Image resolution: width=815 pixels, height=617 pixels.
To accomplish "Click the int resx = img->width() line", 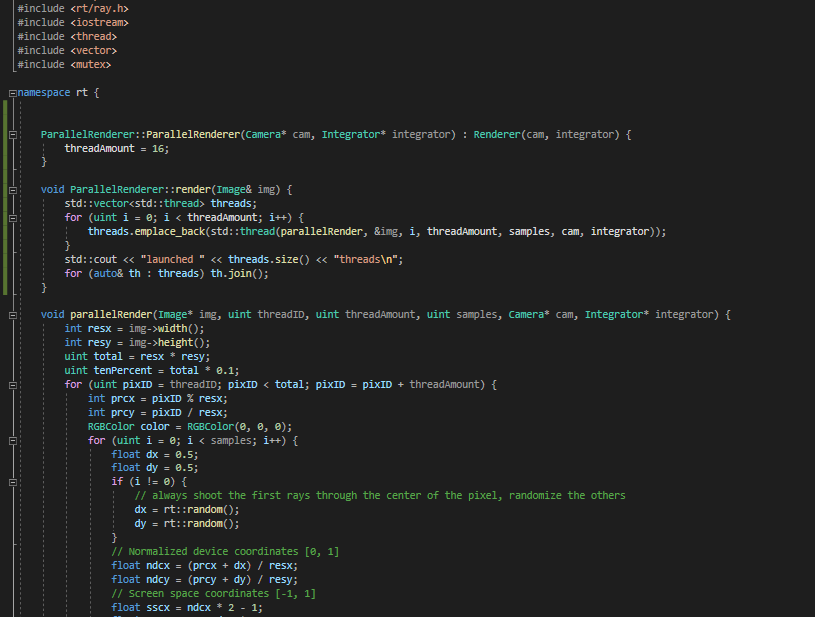I will [135, 329].
